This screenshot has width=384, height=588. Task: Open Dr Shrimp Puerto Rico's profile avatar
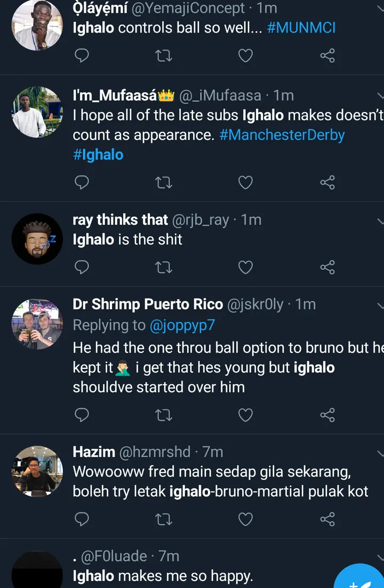click(x=37, y=324)
